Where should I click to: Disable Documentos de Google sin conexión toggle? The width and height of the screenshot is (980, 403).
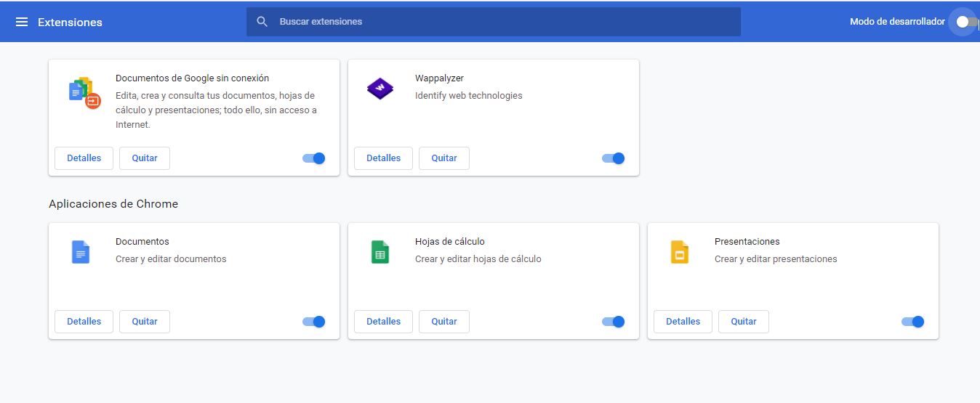click(314, 158)
